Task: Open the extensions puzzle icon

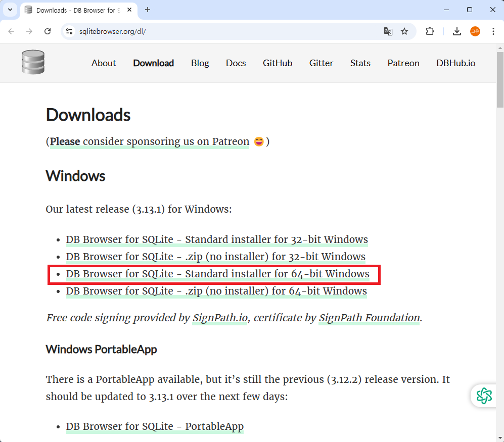Action: click(430, 31)
